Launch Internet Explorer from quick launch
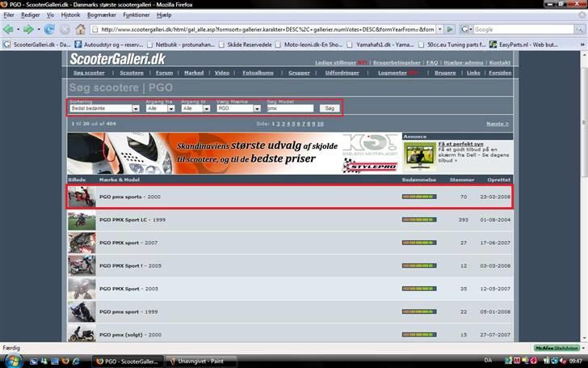This screenshot has width=588, height=368. 76,362
